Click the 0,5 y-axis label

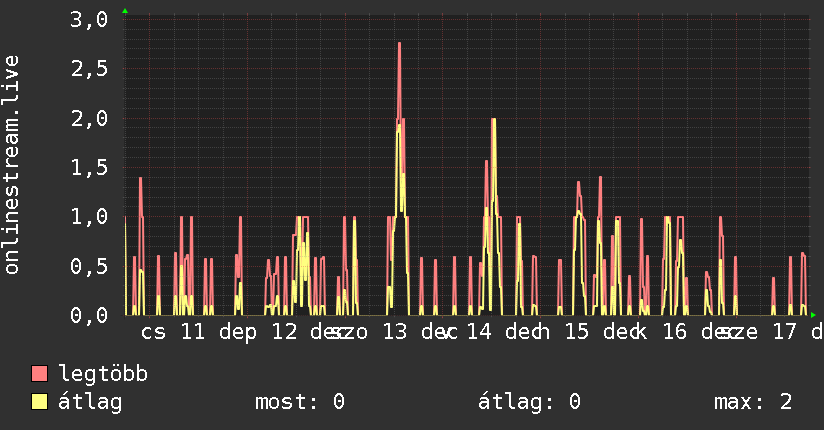coord(89,266)
